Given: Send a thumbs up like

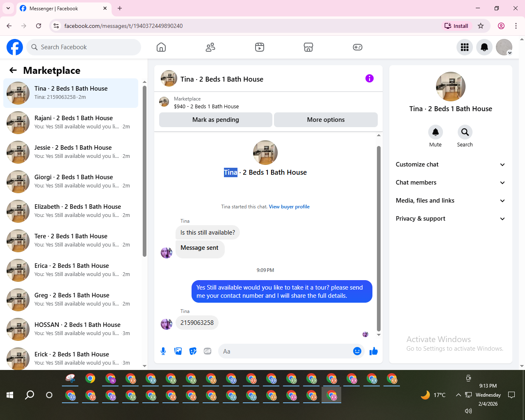Looking at the screenshot, I should tap(373, 351).
